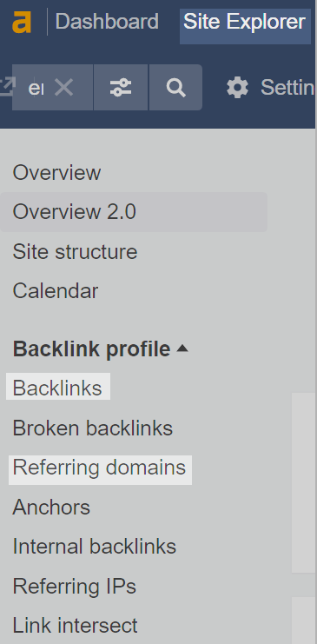Go to Site structure

click(x=75, y=251)
